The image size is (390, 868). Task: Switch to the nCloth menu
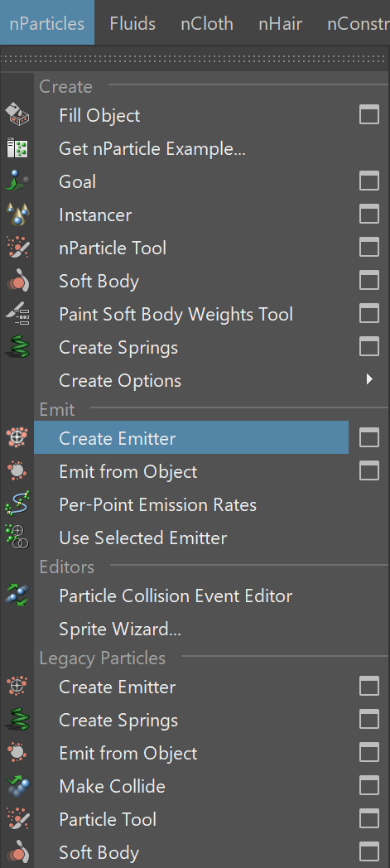tap(207, 23)
